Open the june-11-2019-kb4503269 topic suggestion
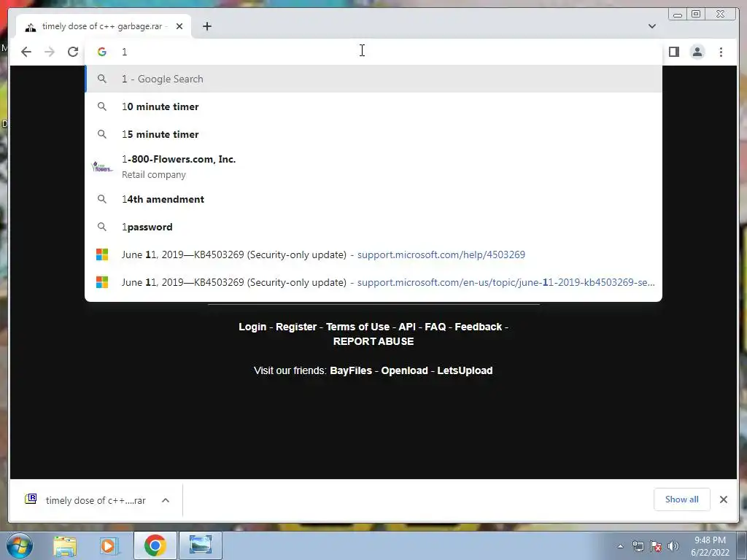Screen dimensions: 747x560 [x=373, y=282]
